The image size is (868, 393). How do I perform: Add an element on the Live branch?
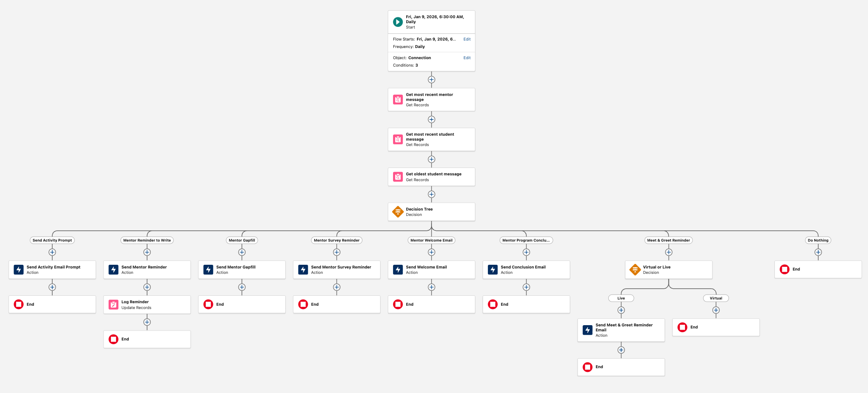pyautogui.click(x=621, y=310)
